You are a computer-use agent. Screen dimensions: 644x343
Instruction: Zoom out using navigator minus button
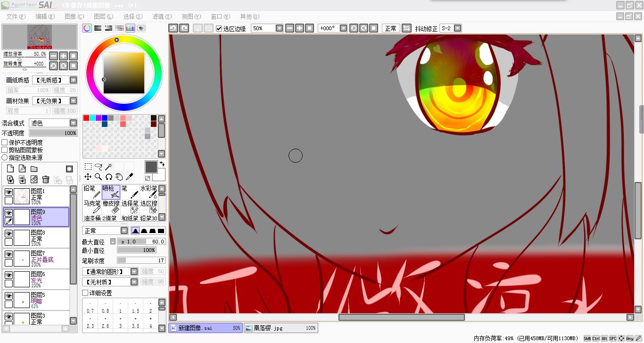point(54,56)
